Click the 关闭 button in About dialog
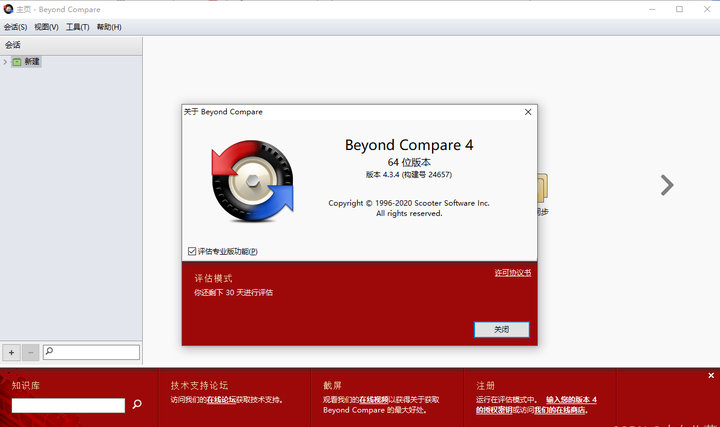 click(x=501, y=329)
